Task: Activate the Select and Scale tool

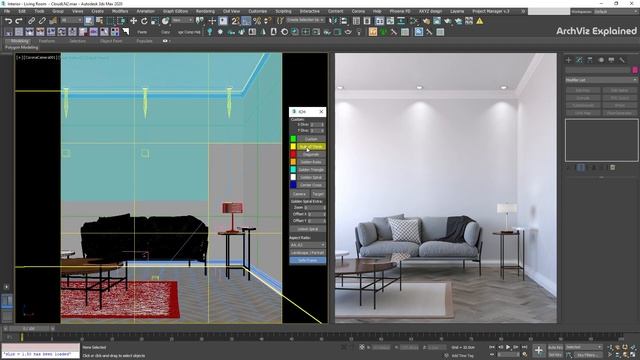Action: (155, 20)
